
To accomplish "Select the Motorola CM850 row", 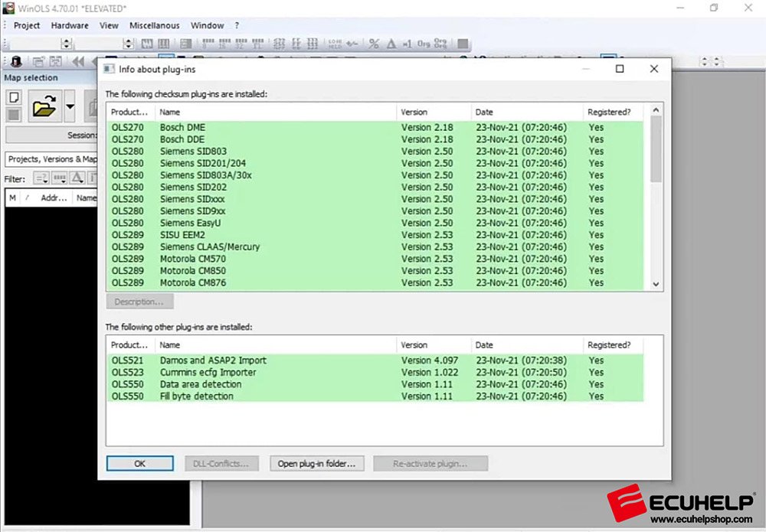I will pos(375,271).
